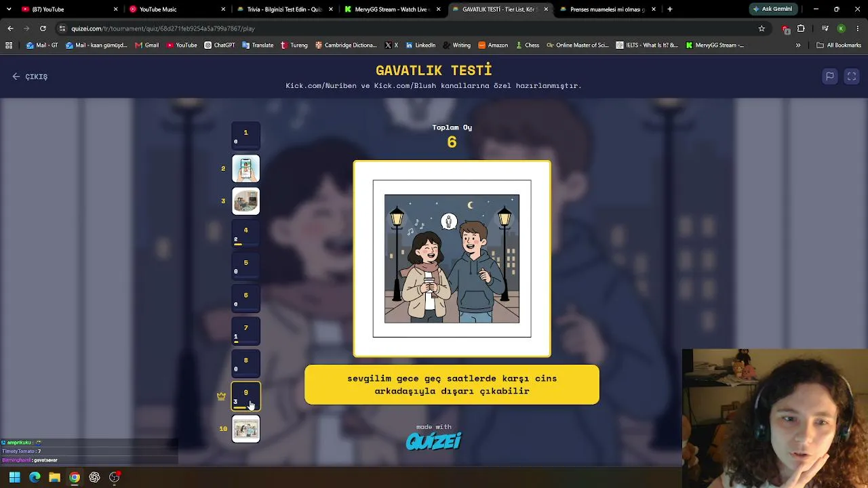This screenshot has height=488, width=868.
Task: Open the Gmail bookmark
Action: (x=146, y=45)
